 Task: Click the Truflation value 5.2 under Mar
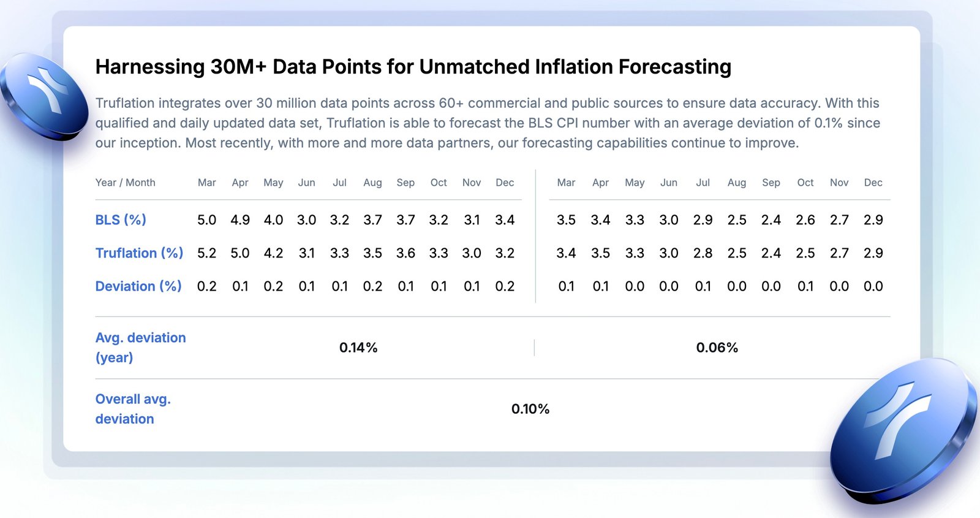207,253
